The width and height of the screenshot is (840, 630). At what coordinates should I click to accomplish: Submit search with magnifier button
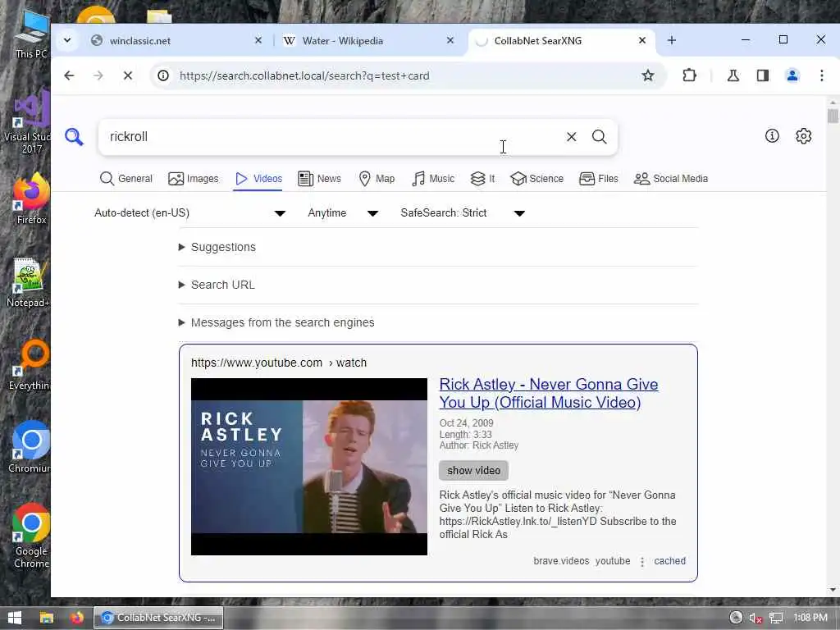coord(599,137)
